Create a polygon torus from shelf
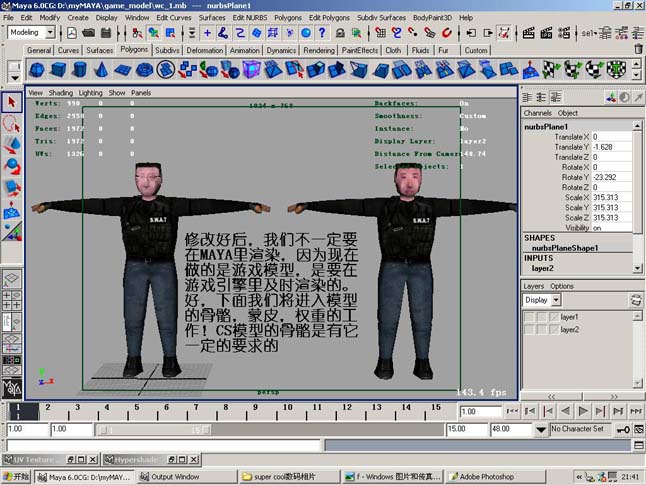This screenshot has height=485, width=646. coord(144,70)
